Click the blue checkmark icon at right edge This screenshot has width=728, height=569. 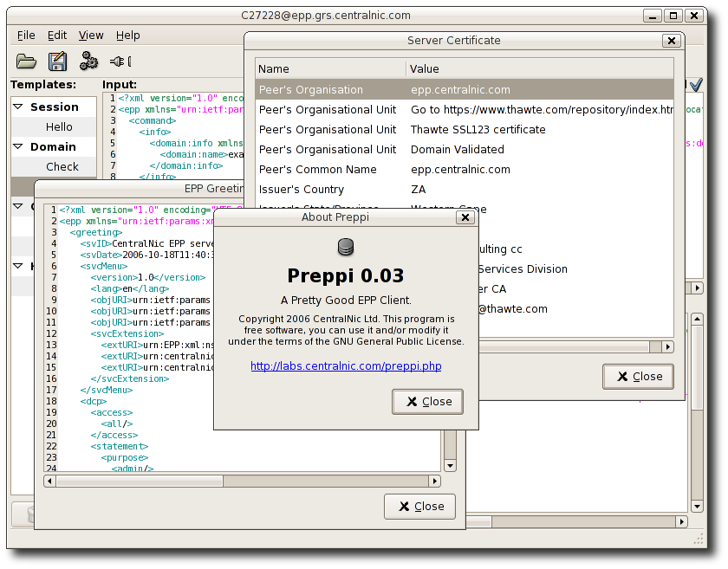[x=695, y=84]
